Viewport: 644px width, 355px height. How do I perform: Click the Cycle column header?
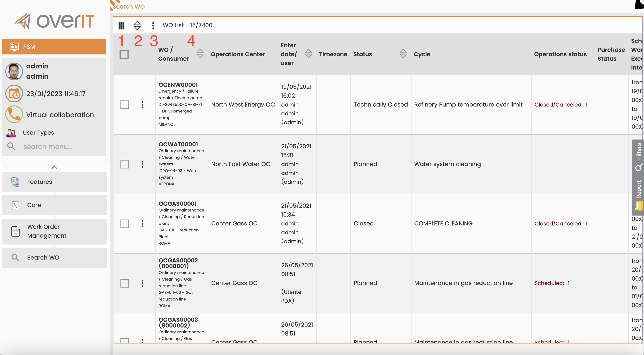[x=422, y=54]
